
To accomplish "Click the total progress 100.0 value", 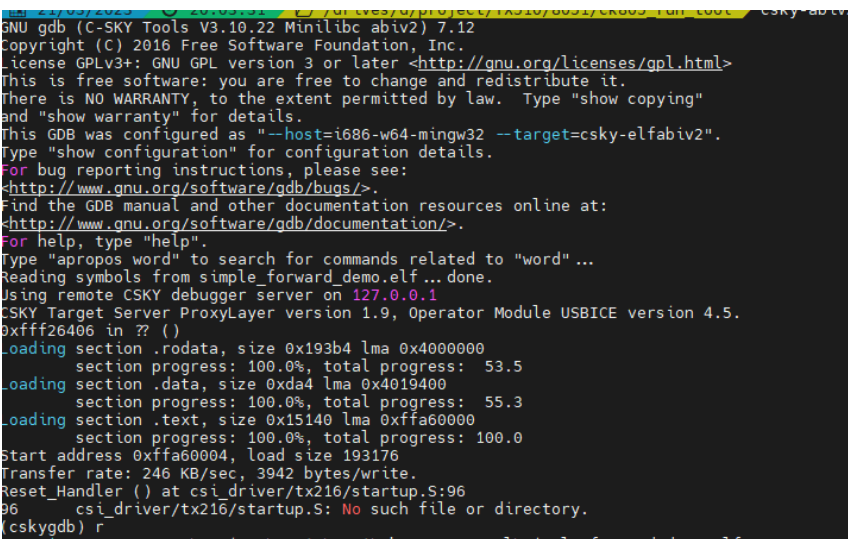I will tap(499, 438).
